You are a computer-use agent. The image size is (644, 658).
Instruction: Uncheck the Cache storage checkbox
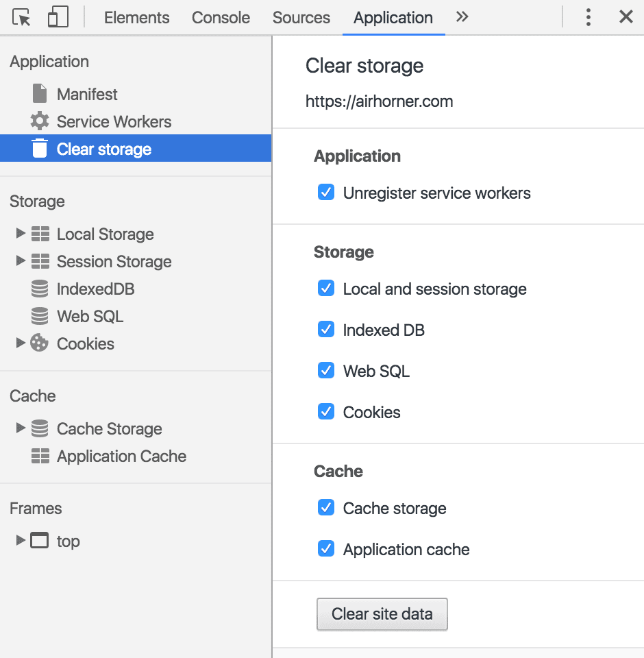click(x=326, y=508)
